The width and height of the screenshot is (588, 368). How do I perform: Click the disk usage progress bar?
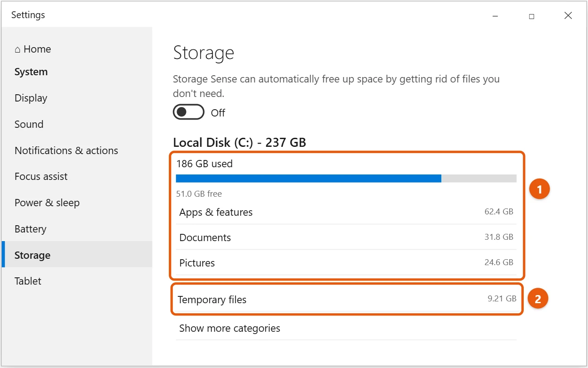click(346, 179)
